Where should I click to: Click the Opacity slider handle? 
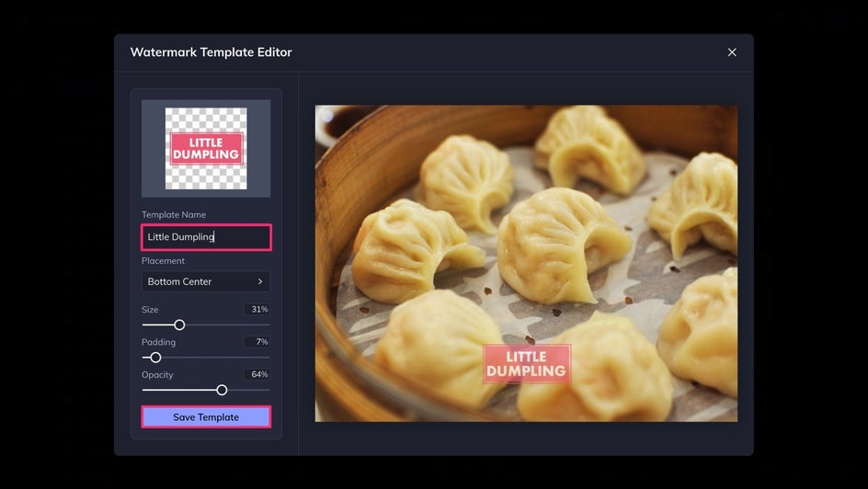coord(222,390)
